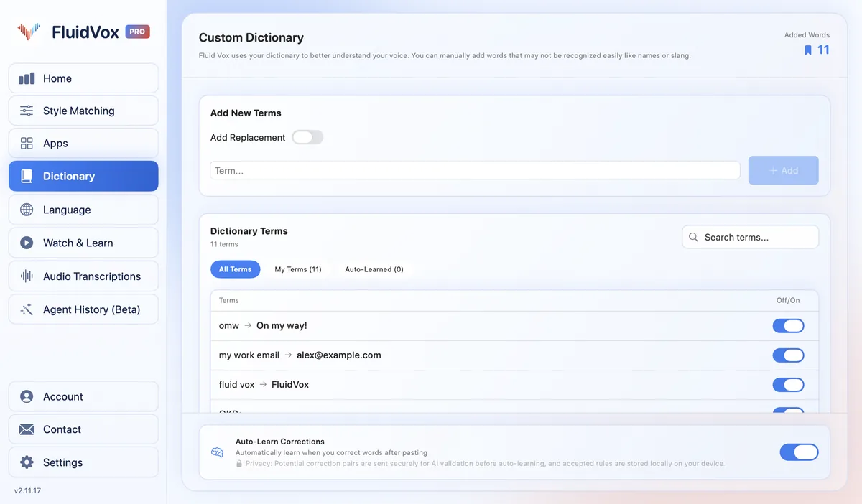Viewport: 862px width, 504px height.
Task: Click the Dictionary book icon
Action: (x=27, y=176)
